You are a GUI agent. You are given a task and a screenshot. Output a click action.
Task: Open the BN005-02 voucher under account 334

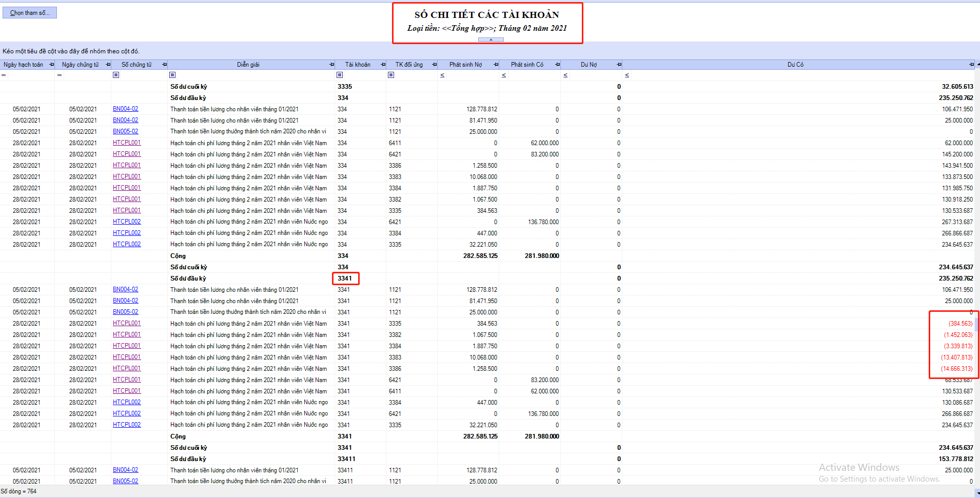(x=126, y=131)
